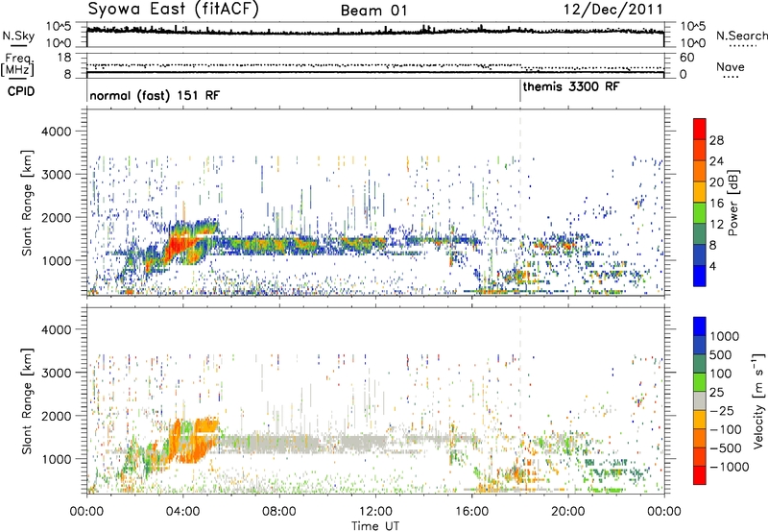Viewport: 768px width, 532px height.
Task: Click the '16:00' time tick label
Action: pos(471,512)
